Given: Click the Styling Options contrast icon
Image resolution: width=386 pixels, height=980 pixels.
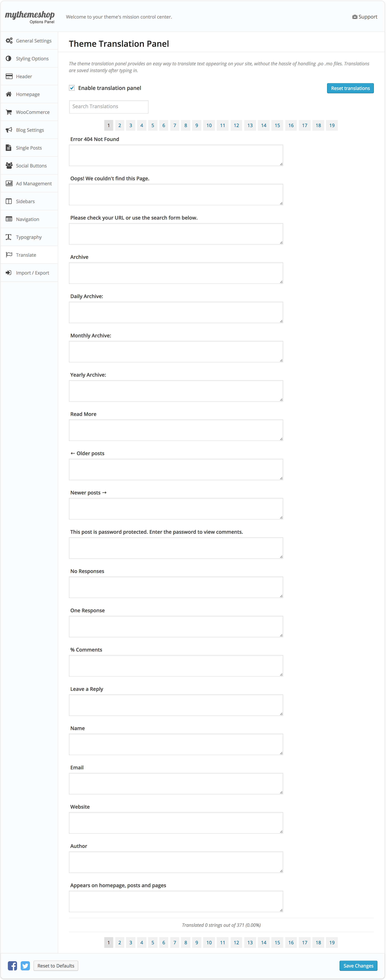Looking at the screenshot, I should tap(9, 58).
